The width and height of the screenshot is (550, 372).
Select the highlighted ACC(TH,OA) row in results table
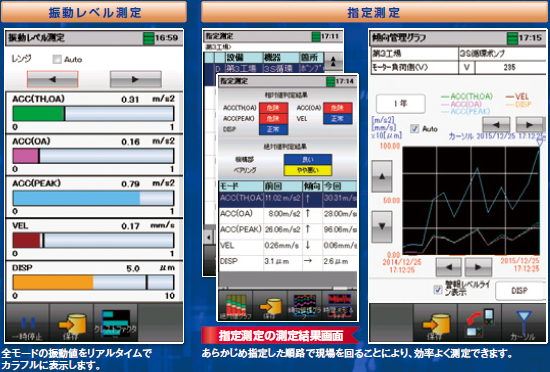pyautogui.click(x=288, y=199)
